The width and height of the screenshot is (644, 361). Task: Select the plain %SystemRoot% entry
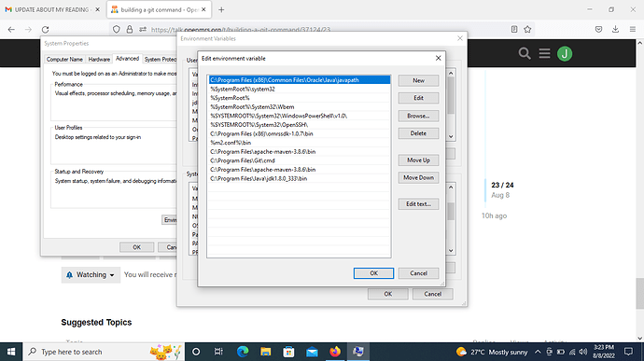[300, 98]
